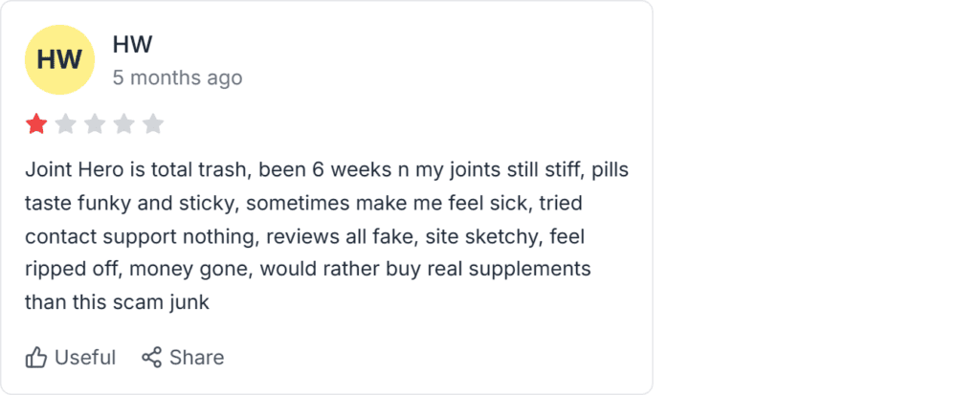980x395 pixels.
Task: Mark review as Useful via text label
Action: [85, 358]
